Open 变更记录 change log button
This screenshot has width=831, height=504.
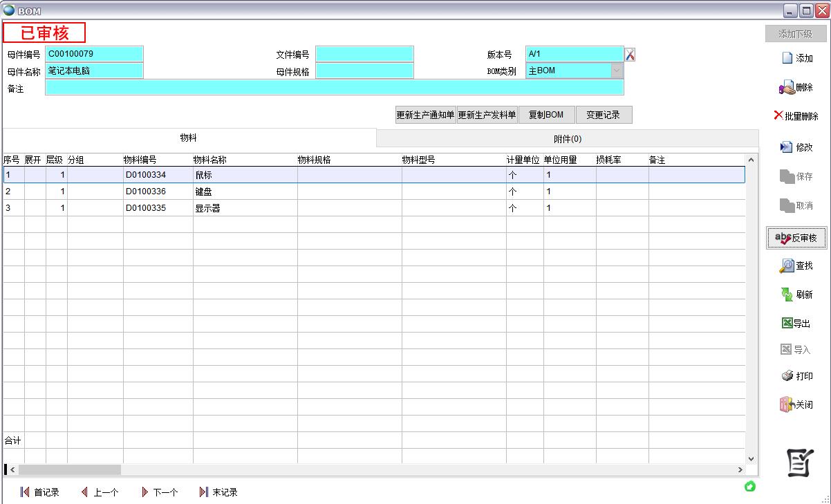604,115
